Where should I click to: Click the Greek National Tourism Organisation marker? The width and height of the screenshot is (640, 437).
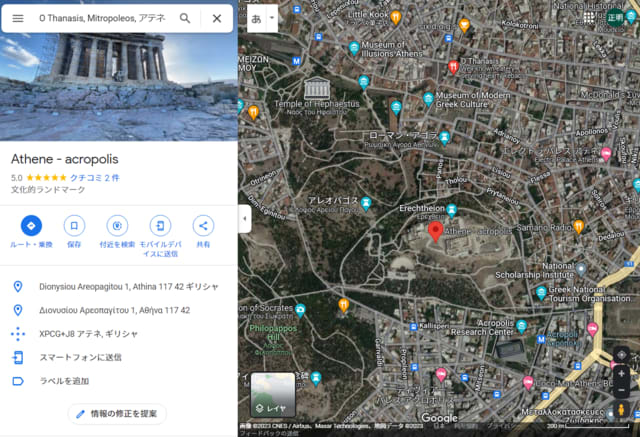[x=541, y=293]
